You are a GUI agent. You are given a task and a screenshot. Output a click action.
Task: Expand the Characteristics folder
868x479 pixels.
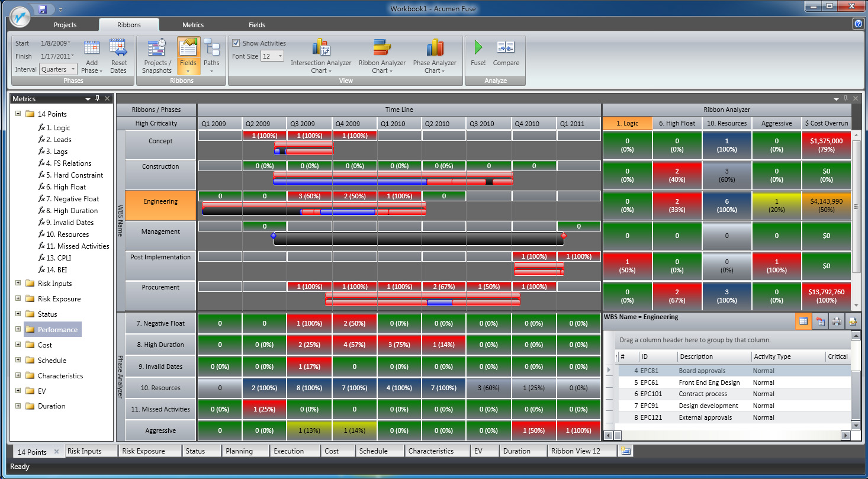18,375
